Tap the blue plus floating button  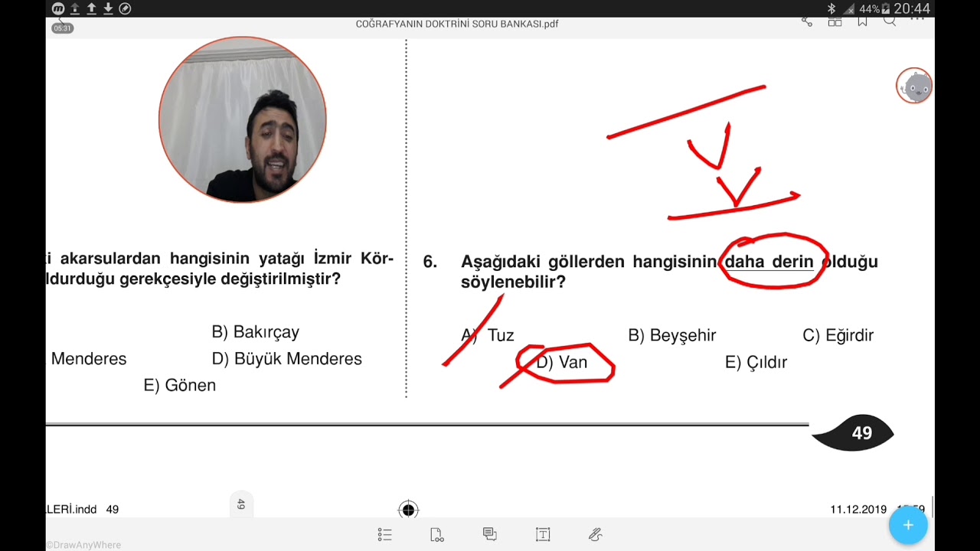click(x=908, y=525)
